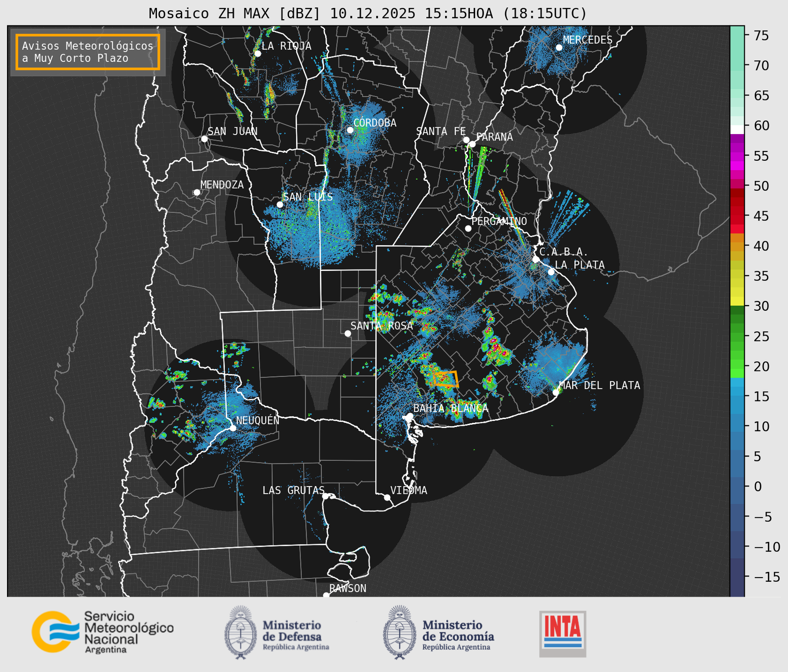
Task: Click the "C.A.B.A." city label
Action: (x=564, y=252)
